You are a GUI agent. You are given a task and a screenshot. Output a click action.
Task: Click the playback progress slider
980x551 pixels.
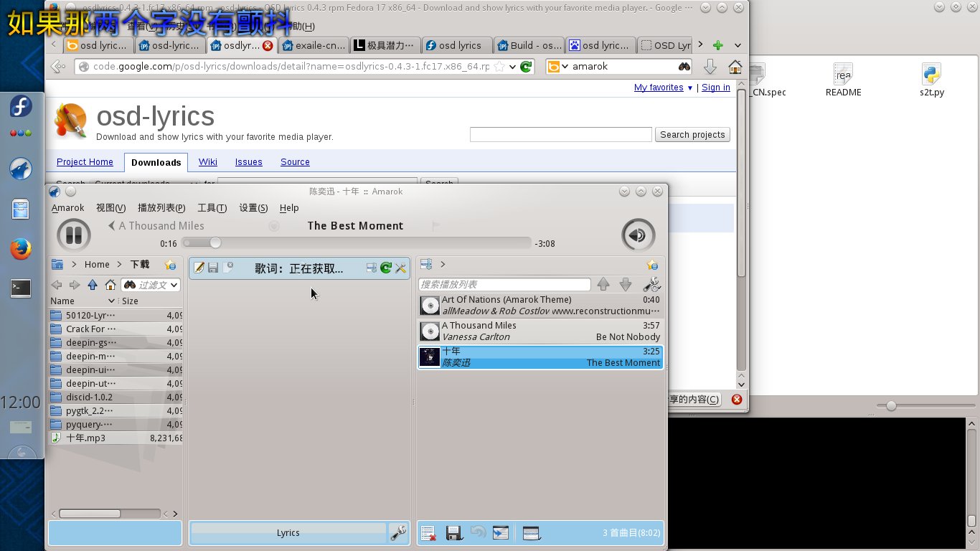(x=357, y=243)
